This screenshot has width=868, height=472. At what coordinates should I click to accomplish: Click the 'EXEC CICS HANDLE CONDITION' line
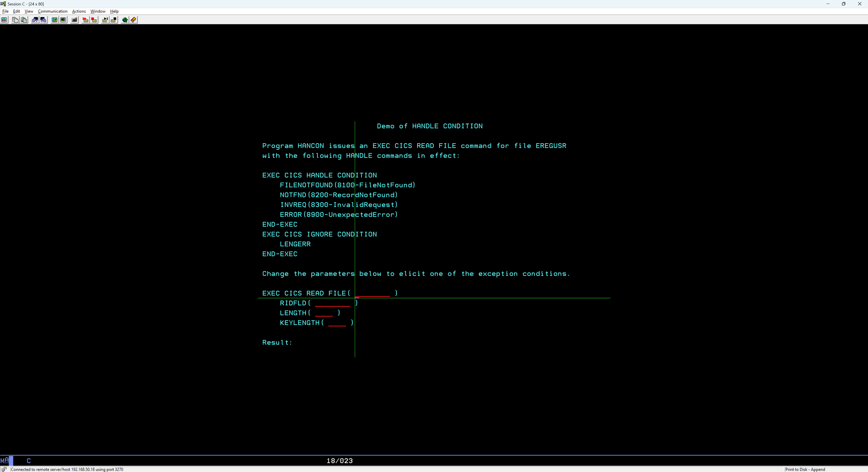[319, 175]
